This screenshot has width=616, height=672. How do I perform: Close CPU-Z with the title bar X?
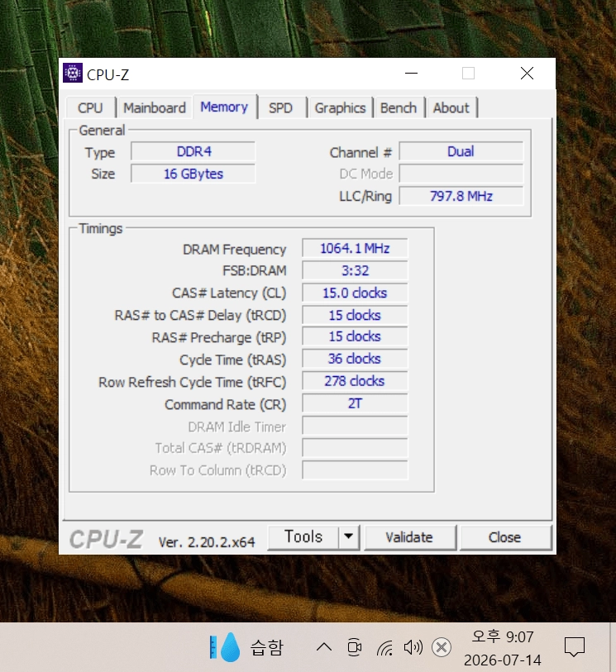pos(527,74)
